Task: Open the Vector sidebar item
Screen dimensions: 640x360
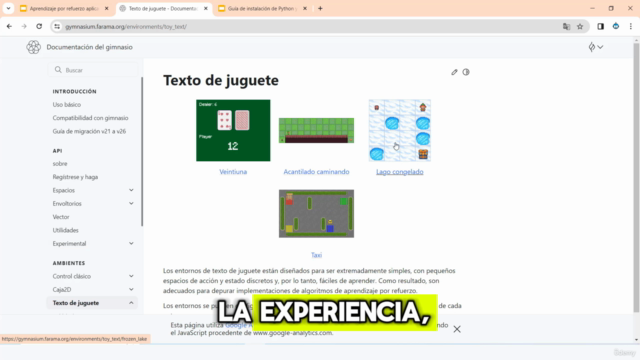Action: 61,217
